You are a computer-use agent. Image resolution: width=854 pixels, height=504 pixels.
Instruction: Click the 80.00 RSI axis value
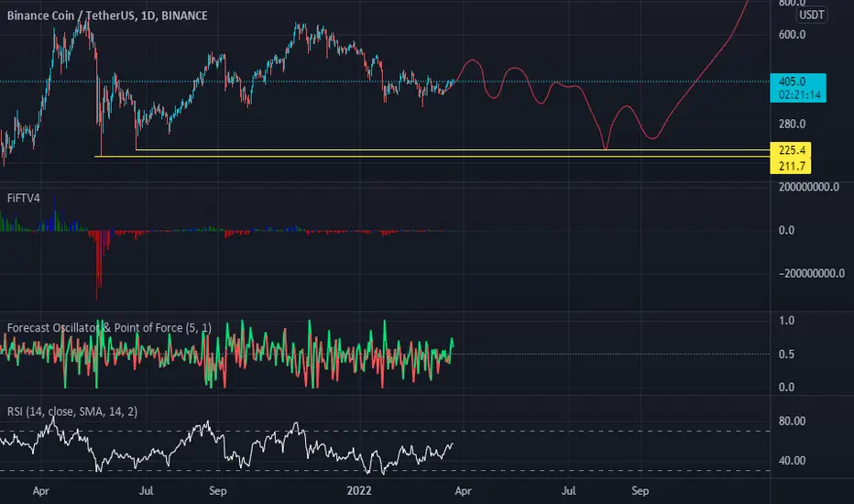[792, 422]
